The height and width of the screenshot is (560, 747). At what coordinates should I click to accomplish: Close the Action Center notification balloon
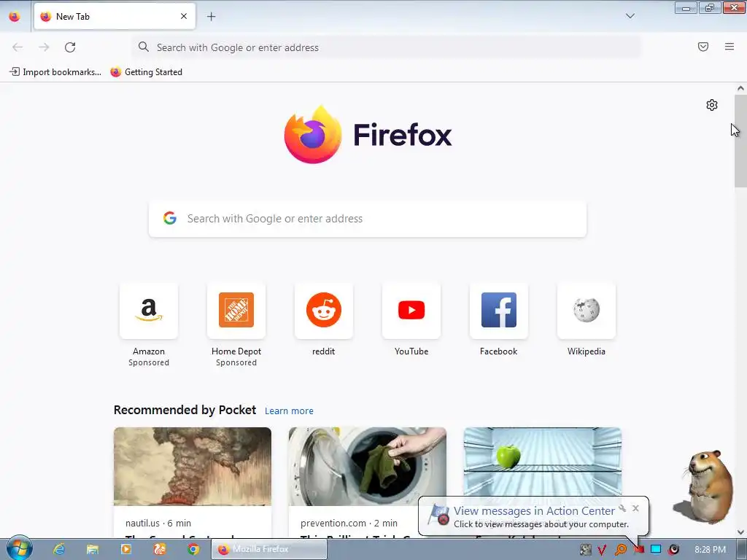point(635,508)
